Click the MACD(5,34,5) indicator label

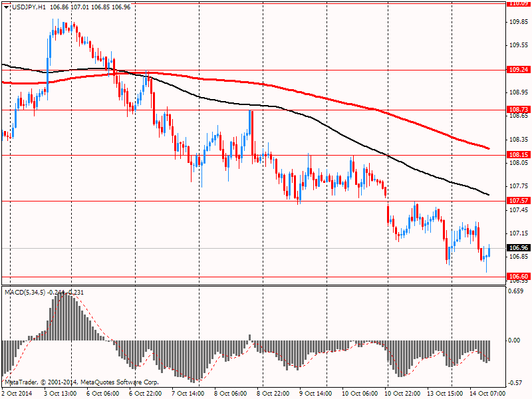tap(25, 293)
